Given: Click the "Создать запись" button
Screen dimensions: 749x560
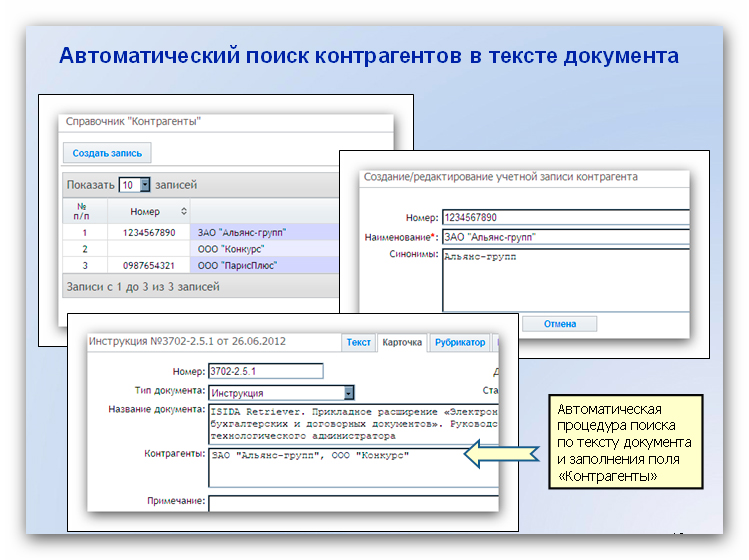Looking at the screenshot, I should [x=107, y=153].
